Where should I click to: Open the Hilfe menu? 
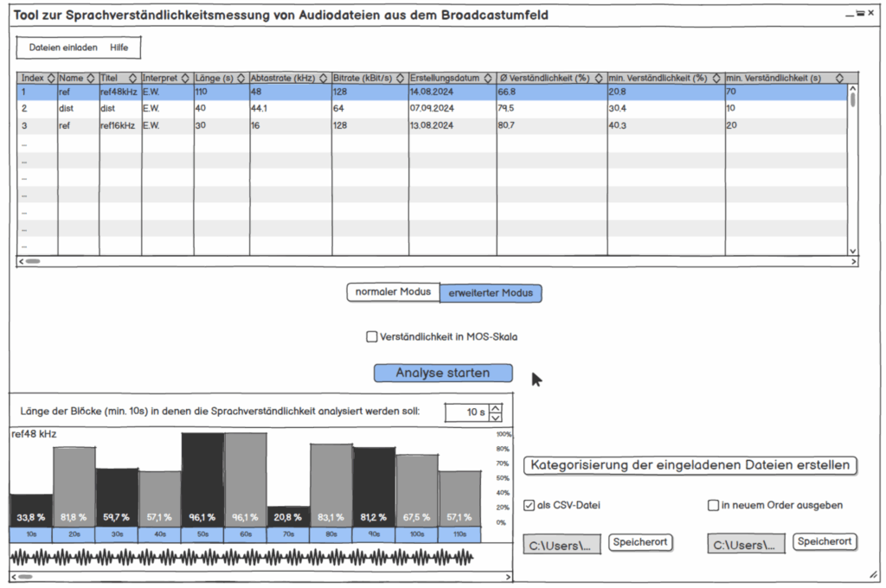click(x=119, y=48)
